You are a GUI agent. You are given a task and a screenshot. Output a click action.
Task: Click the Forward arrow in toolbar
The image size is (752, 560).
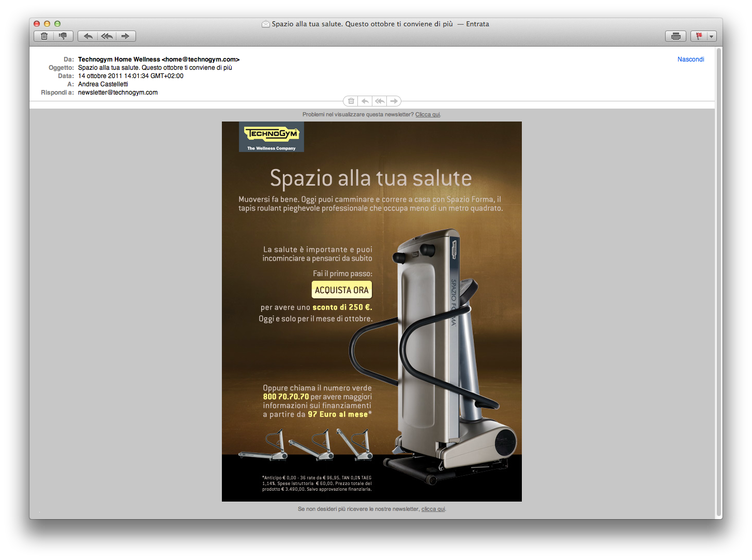[x=126, y=36]
